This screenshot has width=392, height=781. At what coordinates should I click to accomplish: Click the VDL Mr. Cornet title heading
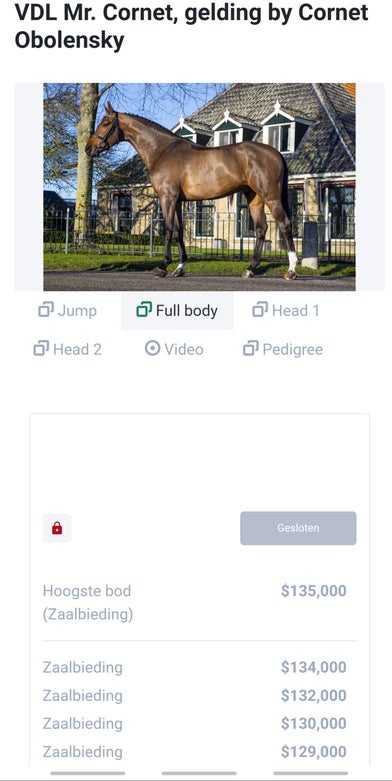pos(192,26)
